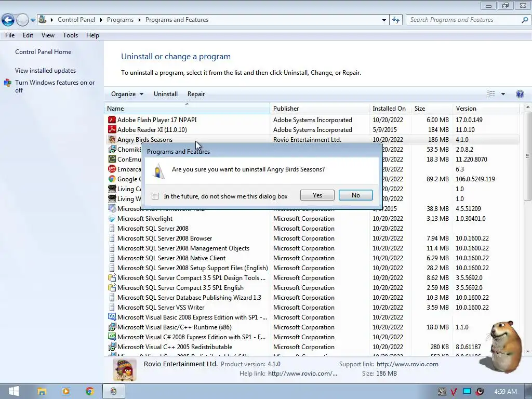Expand address bar previous locations dropdown
532x399 pixels.
(x=384, y=20)
